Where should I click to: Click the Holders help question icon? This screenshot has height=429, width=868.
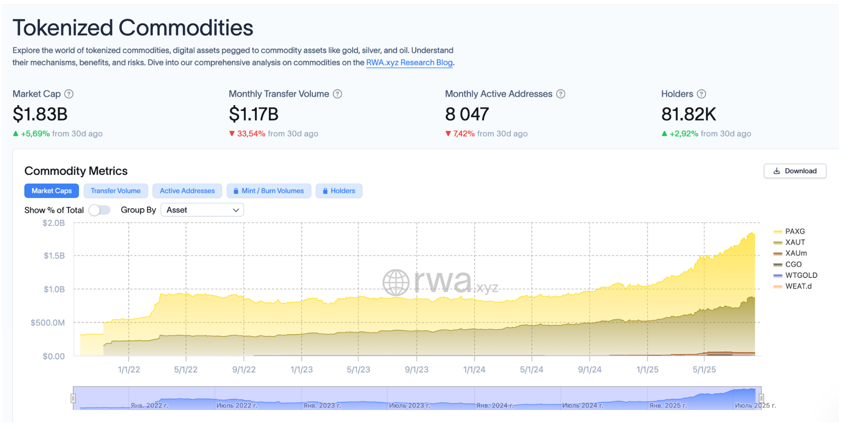tap(701, 94)
